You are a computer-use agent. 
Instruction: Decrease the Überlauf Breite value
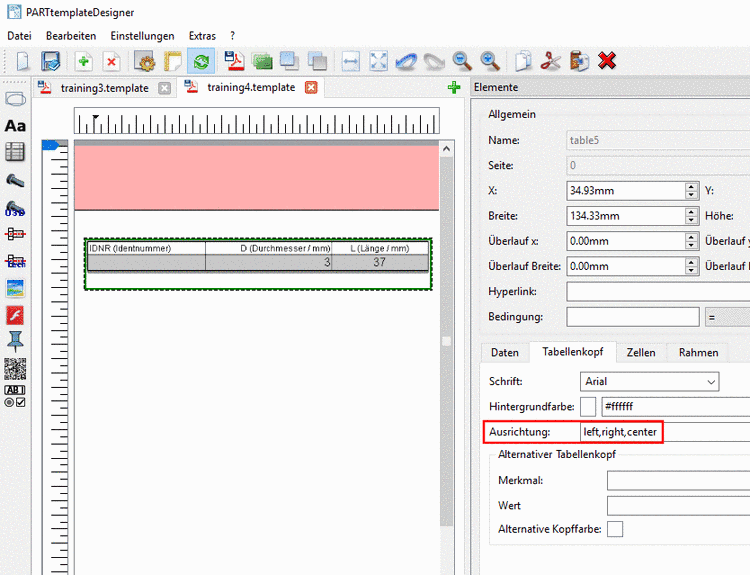(x=691, y=271)
